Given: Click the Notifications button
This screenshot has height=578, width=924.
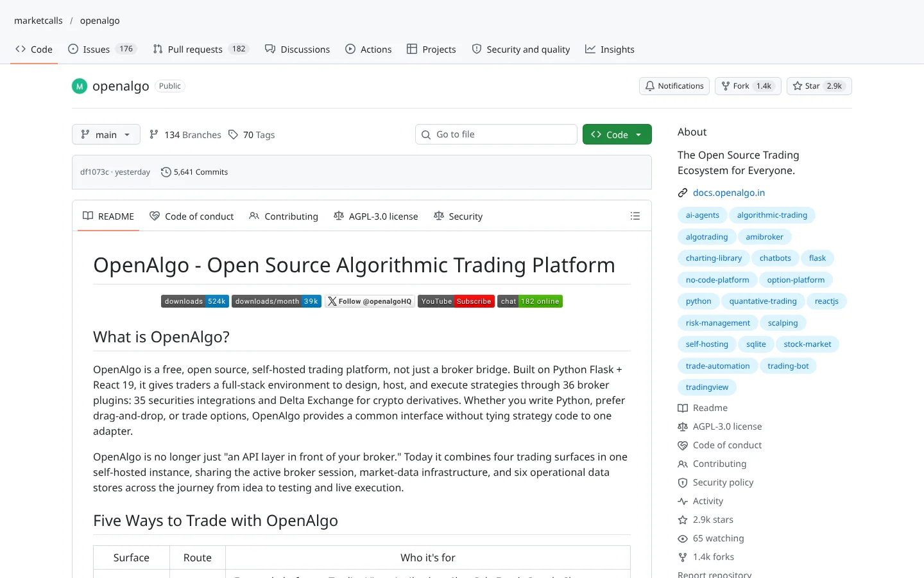Looking at the screenshot, I should coord(674,86).
